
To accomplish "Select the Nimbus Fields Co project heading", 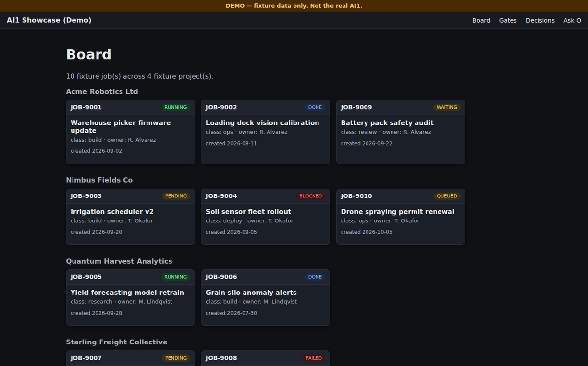I will [x=99, y=180].
